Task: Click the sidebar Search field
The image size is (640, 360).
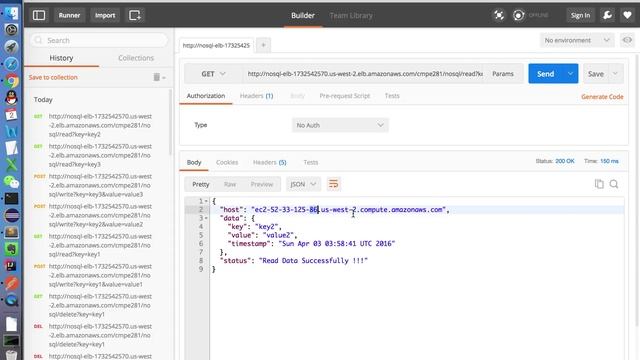Action: click(x=99, y=40)
